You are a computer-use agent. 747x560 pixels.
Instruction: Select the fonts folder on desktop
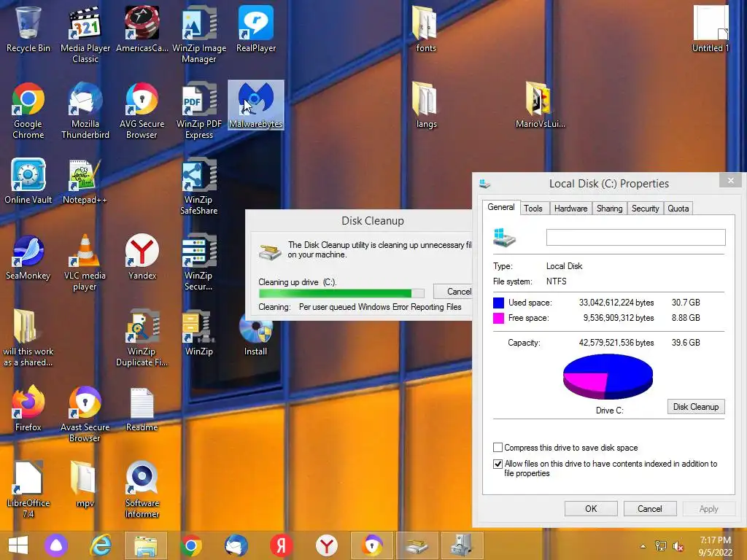[425, 28]
